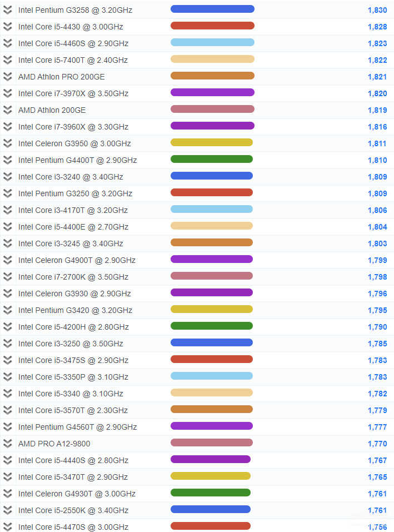Image resolution: width=394 pixels, height=532 pixels.
Task: Expand the Intel Core i3-4170T row chevron
Action: pos(7,210)
